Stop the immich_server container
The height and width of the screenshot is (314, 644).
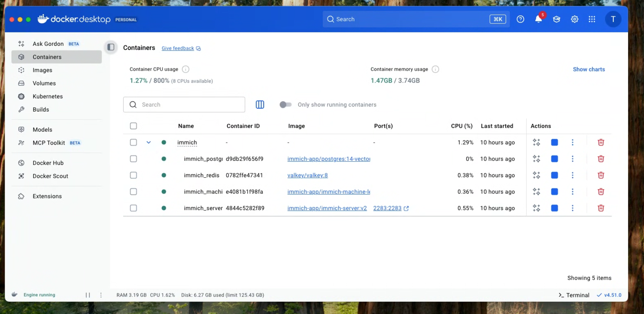click(554, 208)
